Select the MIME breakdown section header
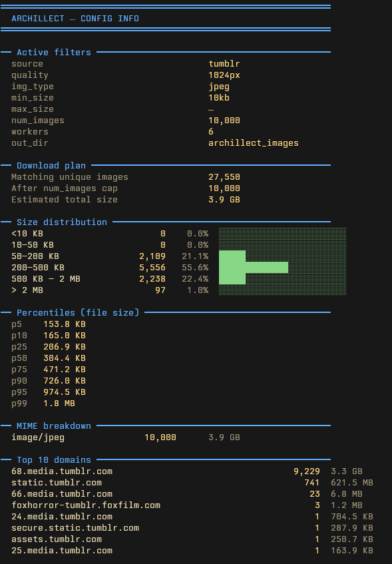Image resolution: width=392 pixels, height=564 pixels. [x=54, y=426]
